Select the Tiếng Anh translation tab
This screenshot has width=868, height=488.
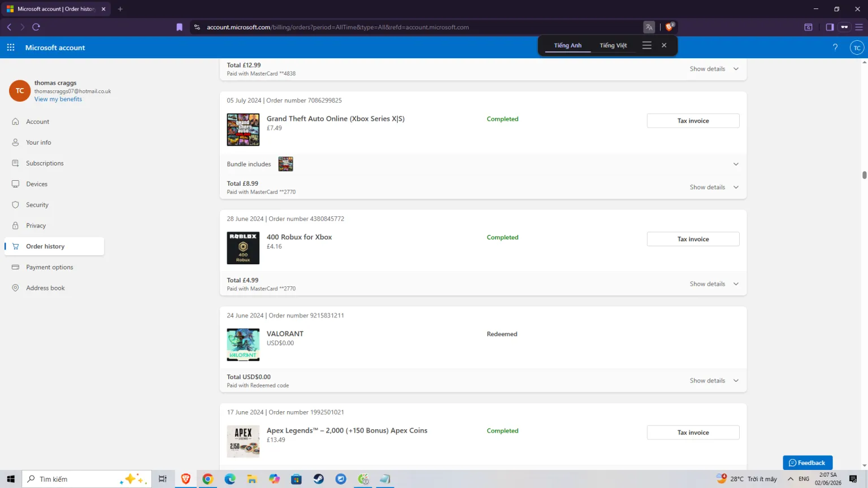[x=568, y=46]
